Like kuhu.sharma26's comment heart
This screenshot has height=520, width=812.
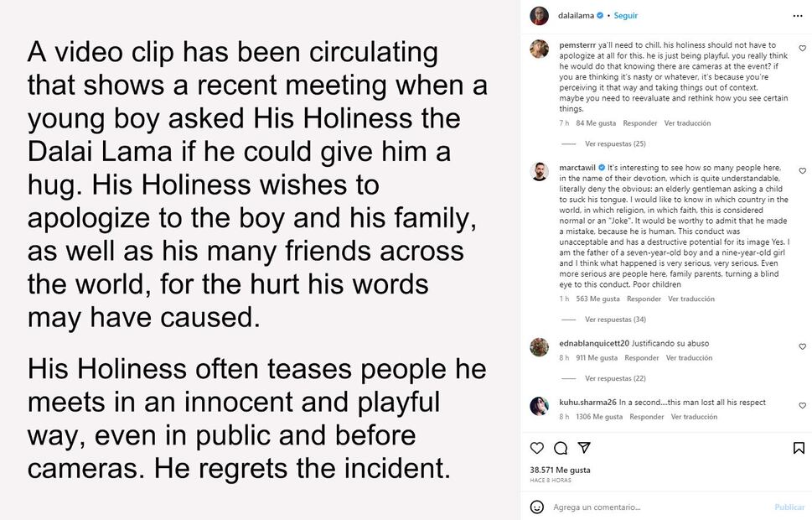802,405
